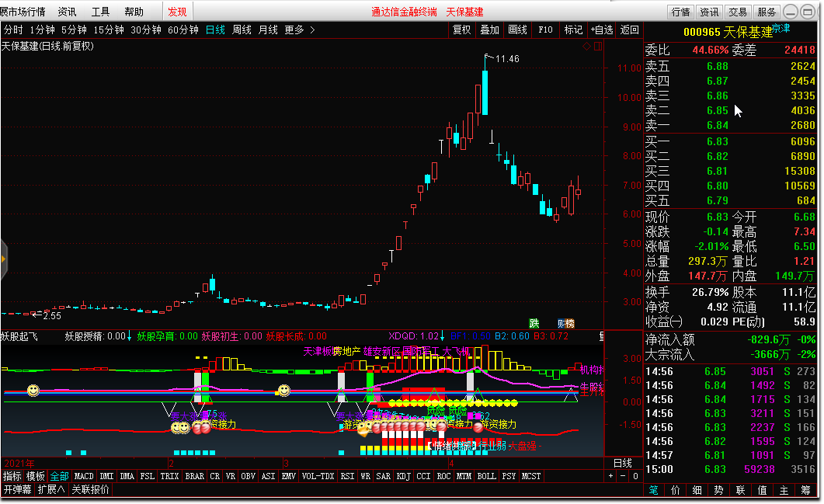This screenshot has height=504, width=824.
Task: Open the 资讯 menu
Action: (x=67, y=12)
